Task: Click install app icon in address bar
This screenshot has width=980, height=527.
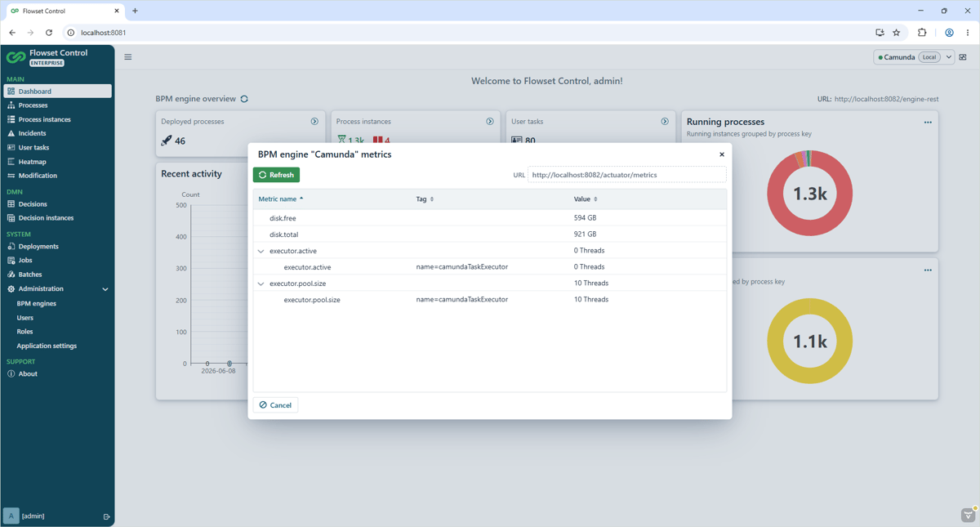Action: pos(880,33)
